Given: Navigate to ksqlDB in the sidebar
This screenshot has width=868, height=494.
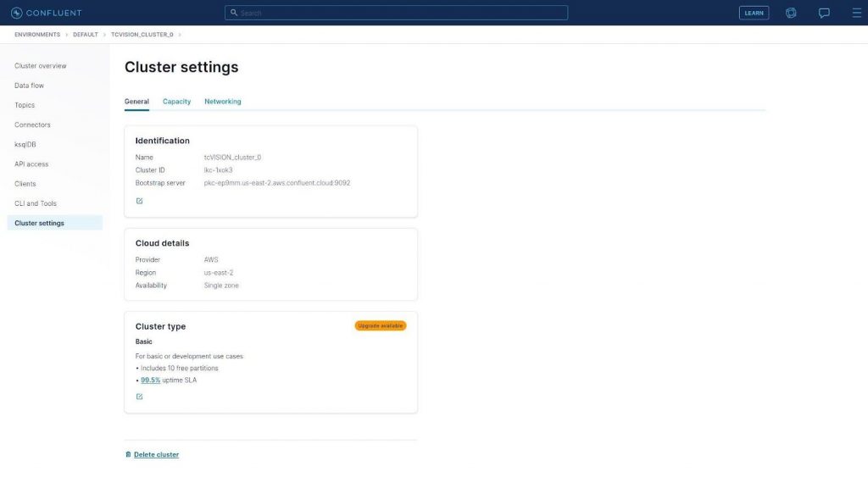Looking at the screenshot, I should click(x=25, y=144).
